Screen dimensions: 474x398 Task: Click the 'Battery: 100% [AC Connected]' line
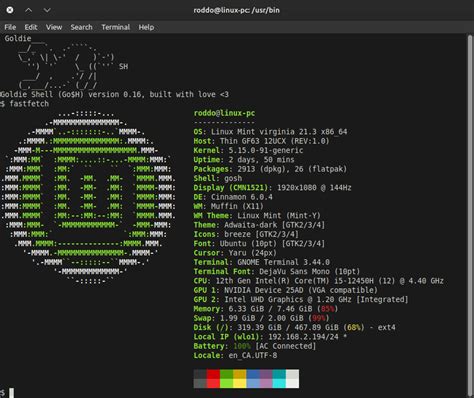point(255,346)
